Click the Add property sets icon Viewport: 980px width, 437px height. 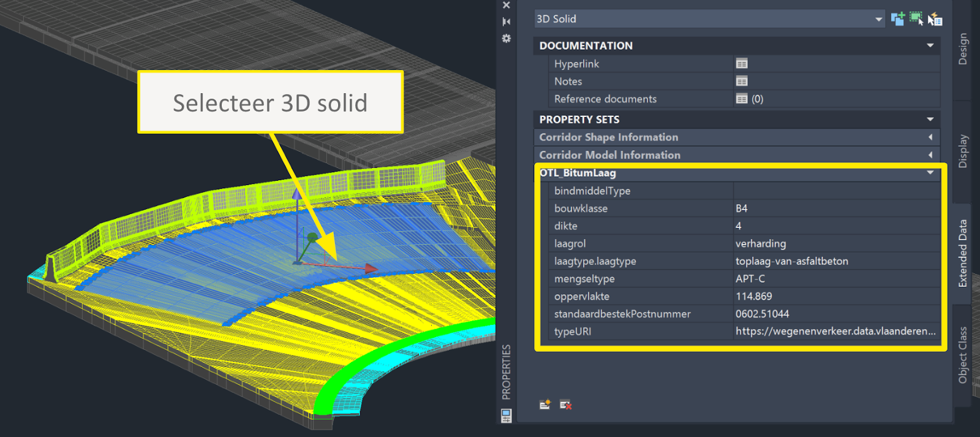[x=545, y=405]
